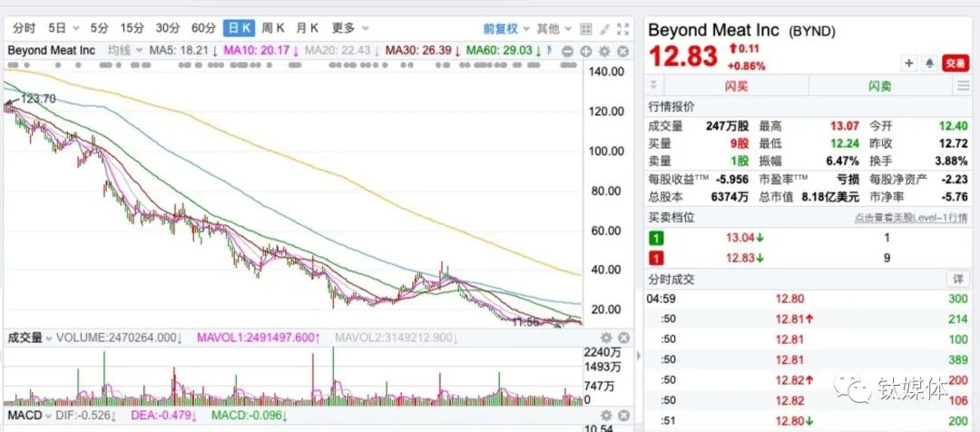Image resolution: width=980 pixels, height=432 pixels.
Task: Select the 日K daily candlestick tab
Action: pos(240,28)
